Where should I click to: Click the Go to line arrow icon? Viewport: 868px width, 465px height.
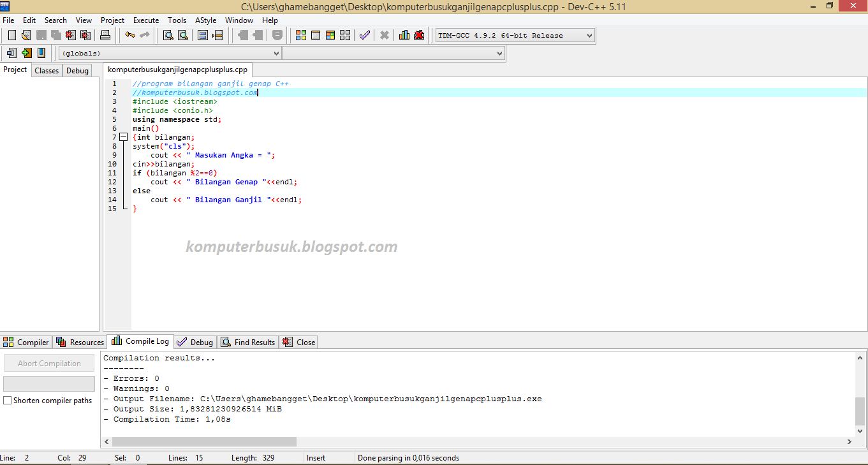click(218, 35)
